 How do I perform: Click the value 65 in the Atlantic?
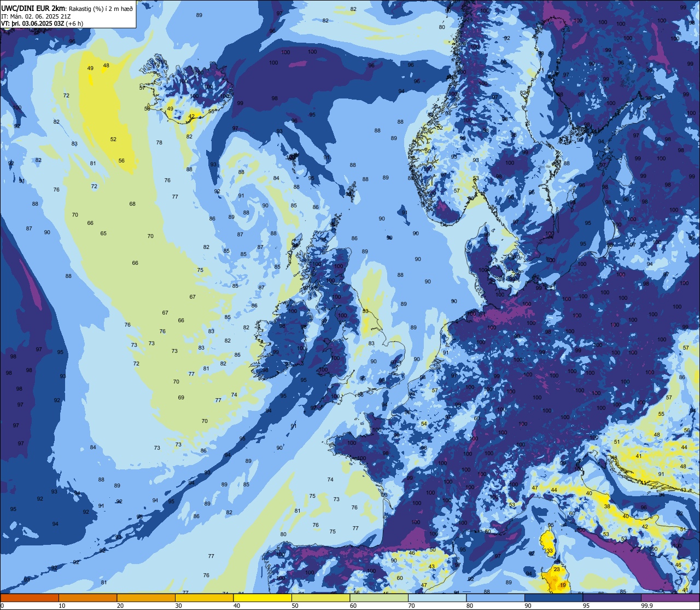coord(103,234)
